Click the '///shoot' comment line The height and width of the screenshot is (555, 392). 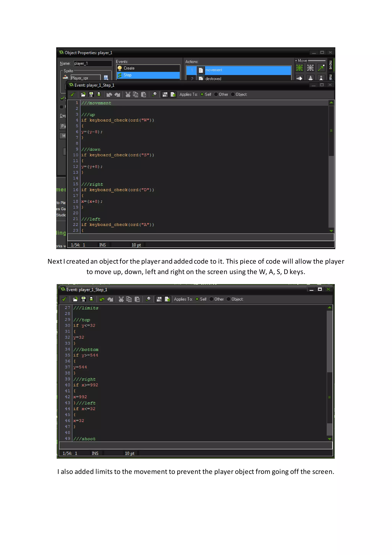coord(84,439)
